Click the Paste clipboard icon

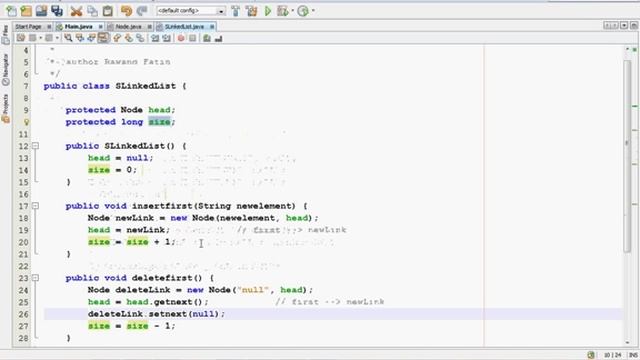(108, 11)
